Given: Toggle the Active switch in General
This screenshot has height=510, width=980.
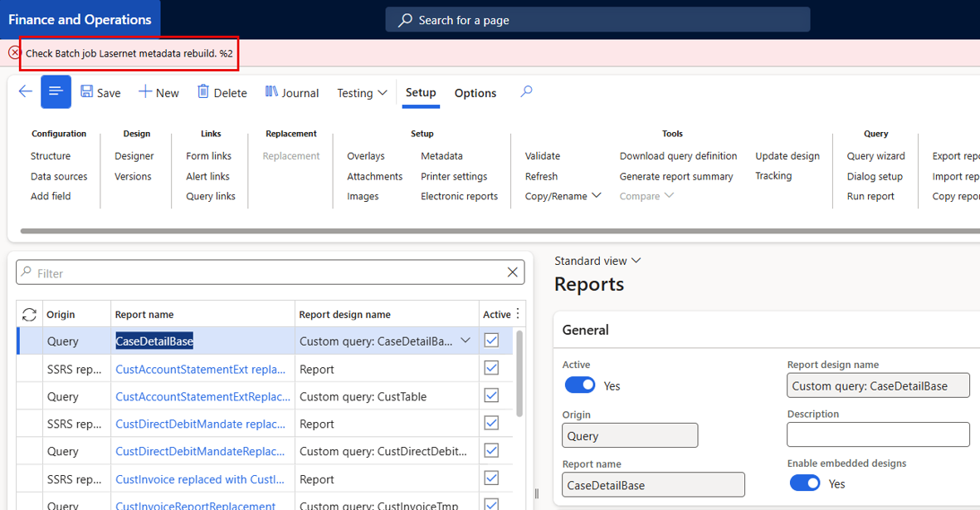Looking at the screenshot, I should click(580, 385).
